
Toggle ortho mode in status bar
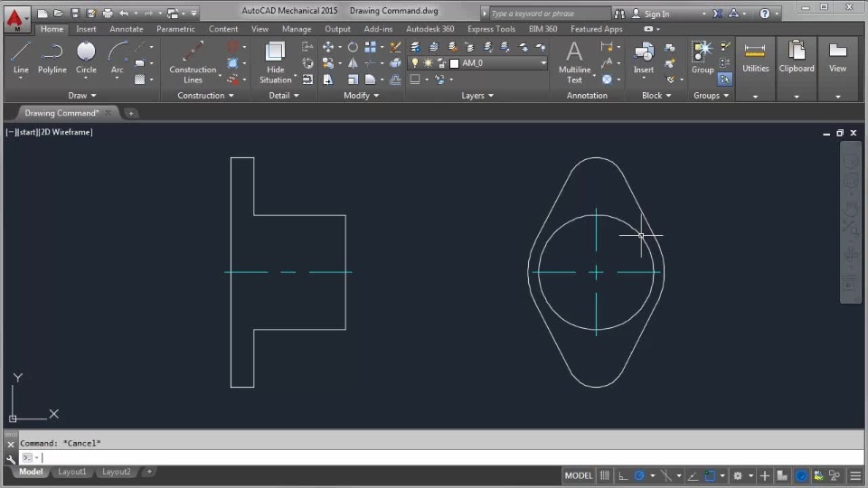(622, 475)
